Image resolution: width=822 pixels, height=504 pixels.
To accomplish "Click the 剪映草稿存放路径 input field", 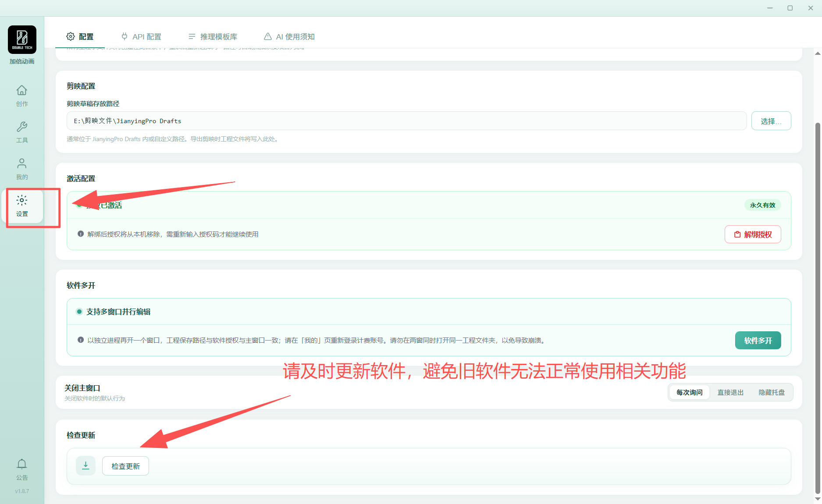I will (406, 121).
